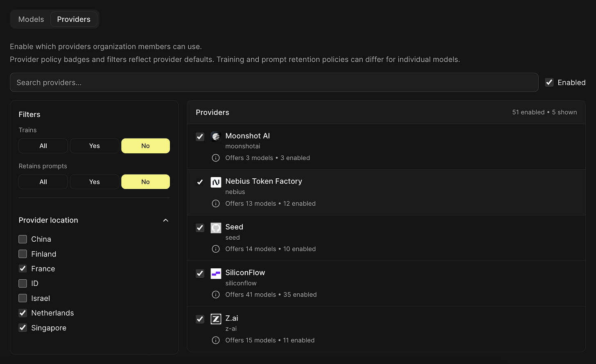The width and height of the screenshot is (596, 364).
Task: Open info icon for SiliconFlow models count
Action: pyautogui.click(x=216, y=294)
